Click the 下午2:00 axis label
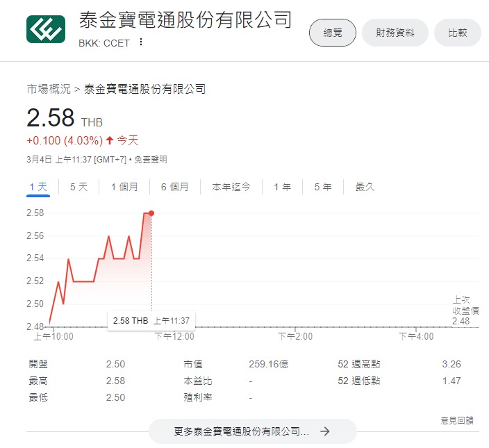The width and height of the screenshot is (489, 448). coord(295,336)
